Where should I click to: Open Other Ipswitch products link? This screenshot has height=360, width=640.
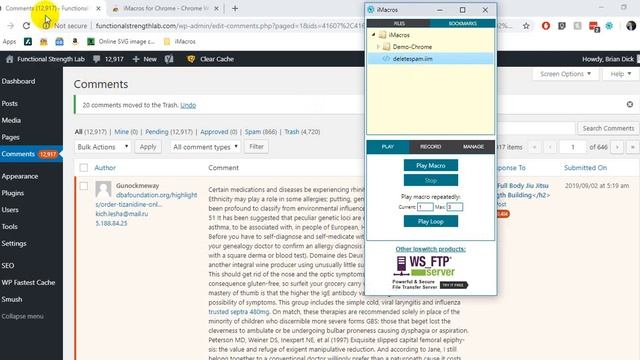click(x=430, y=249)
